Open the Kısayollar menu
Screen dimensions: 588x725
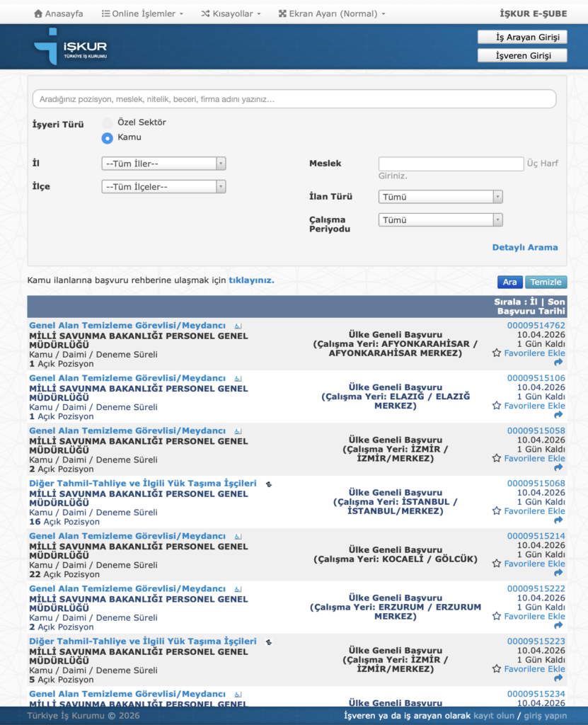point(231,13)
